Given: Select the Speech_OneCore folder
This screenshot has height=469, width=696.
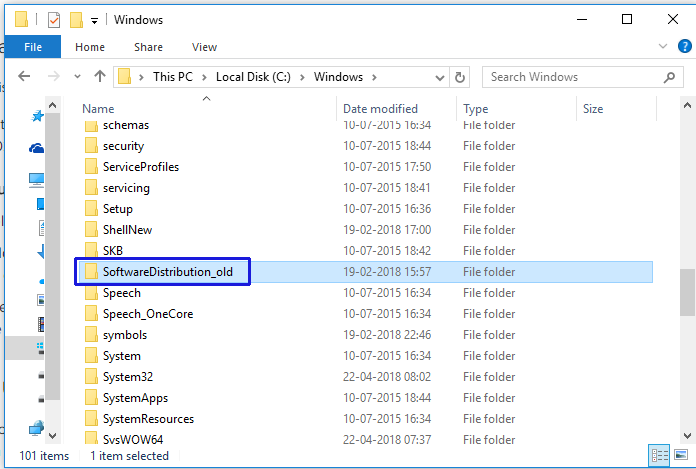Looking at the screenshot, I should pos(364,314).
